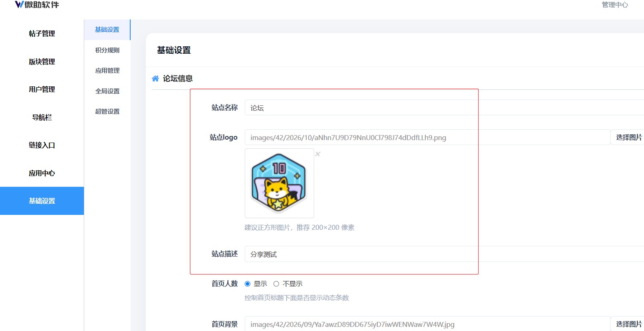644x331 pixels.
Task: Remove the logo image with the X icon
Action: coord(318,154)
